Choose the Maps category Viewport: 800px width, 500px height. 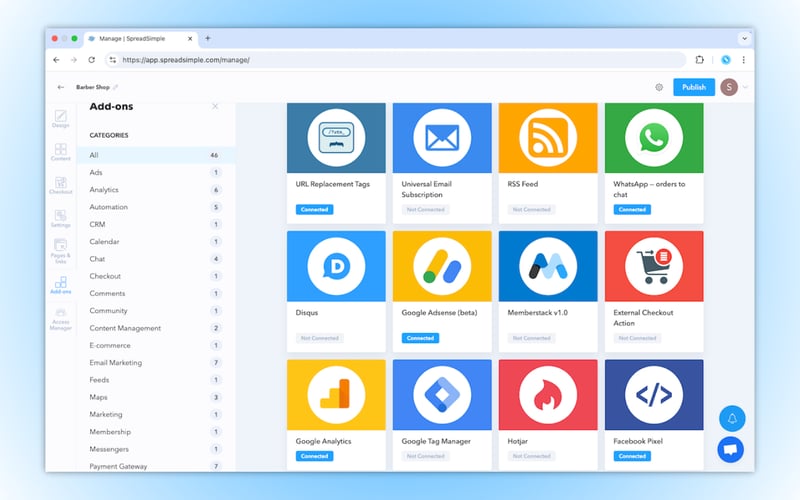point(156,397)
